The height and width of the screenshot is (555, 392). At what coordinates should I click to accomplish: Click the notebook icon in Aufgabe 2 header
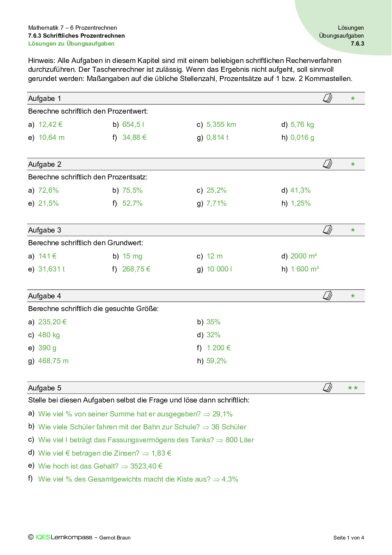(x=328, y=164)
